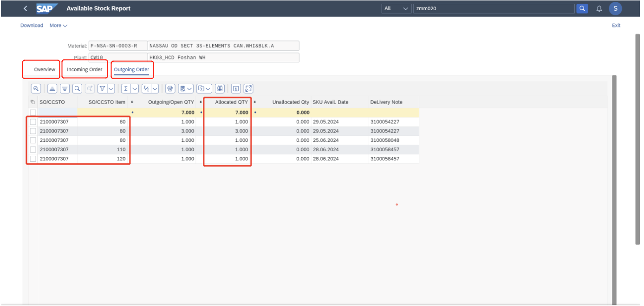Expand the subtotals dropdown arrow
The height and width of the screenshot is (306, 644).
155,88
